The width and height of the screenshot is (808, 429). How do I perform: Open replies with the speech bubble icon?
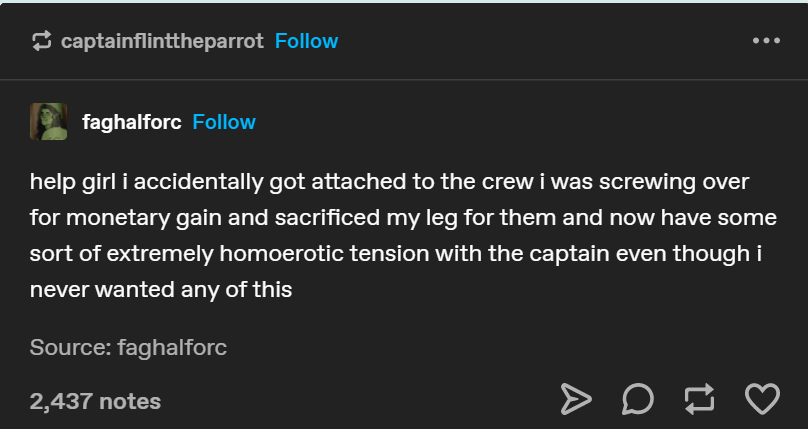(x=638, y=400)
